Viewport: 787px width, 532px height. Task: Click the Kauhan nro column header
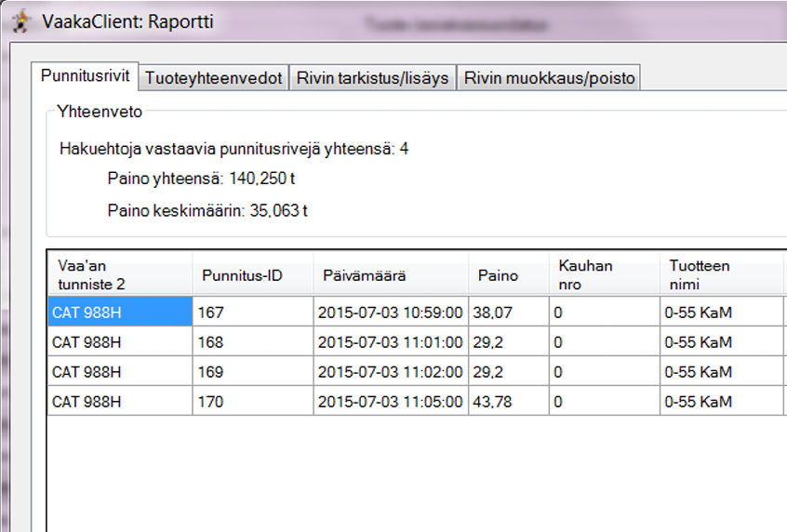coord(605,274)
